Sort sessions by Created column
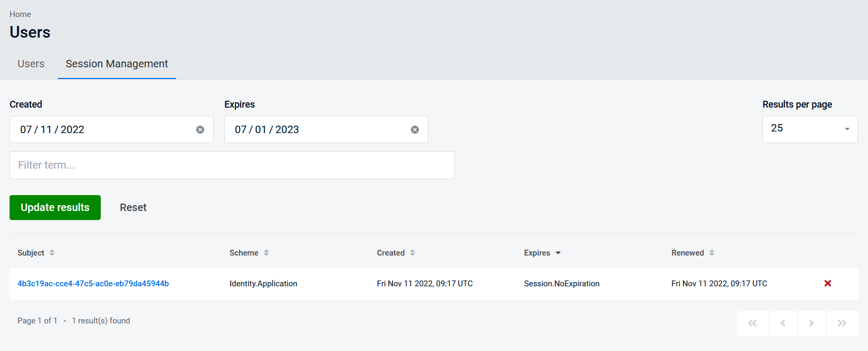The image size is (868, 351). 396,253
